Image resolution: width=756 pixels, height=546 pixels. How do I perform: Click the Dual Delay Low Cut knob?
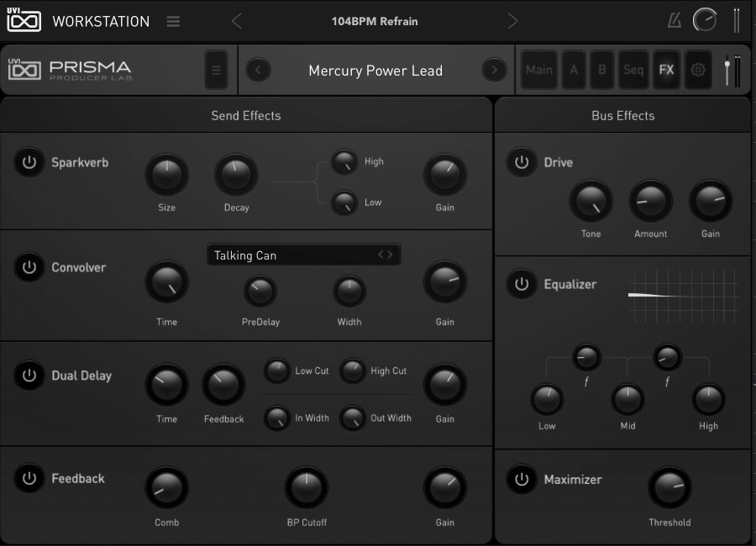point(277,371)
